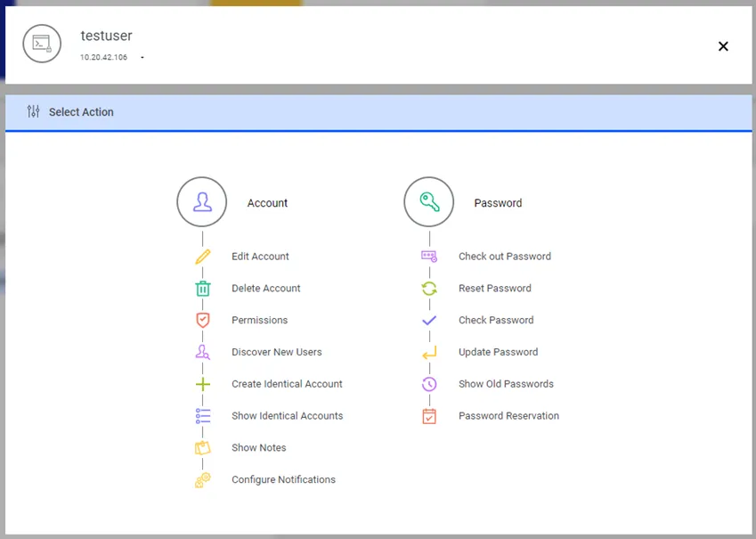Click the trash can icon for Delete Account
This screenshot has height=539, width=756.
click(x=202, y=288)
